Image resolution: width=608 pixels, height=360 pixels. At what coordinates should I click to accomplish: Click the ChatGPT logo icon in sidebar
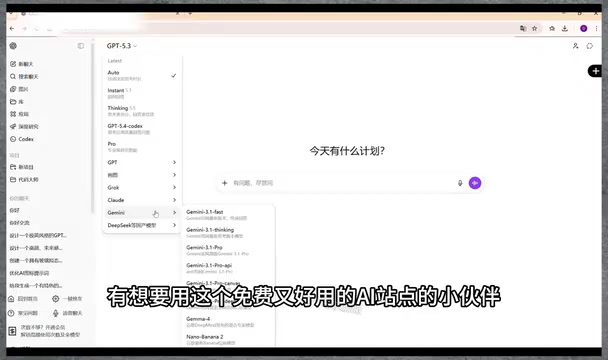coord(13,46)
